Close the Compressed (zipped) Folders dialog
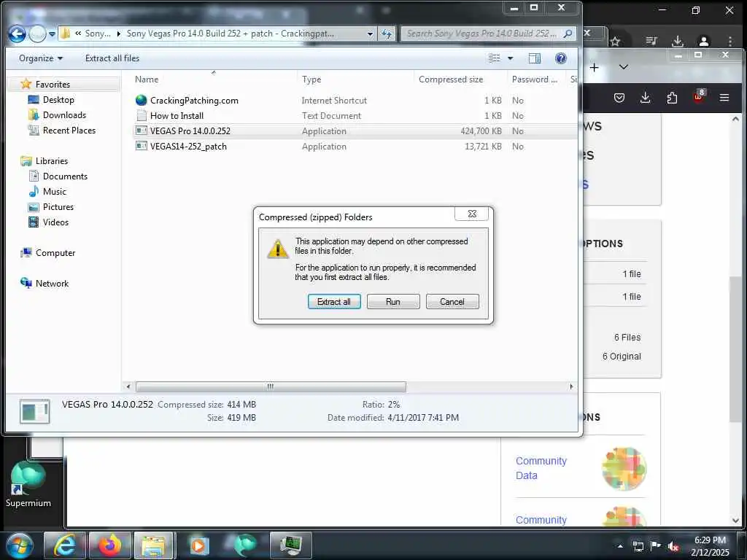The width and height of the screenshot is (747, 560). [x=472, y=214]
